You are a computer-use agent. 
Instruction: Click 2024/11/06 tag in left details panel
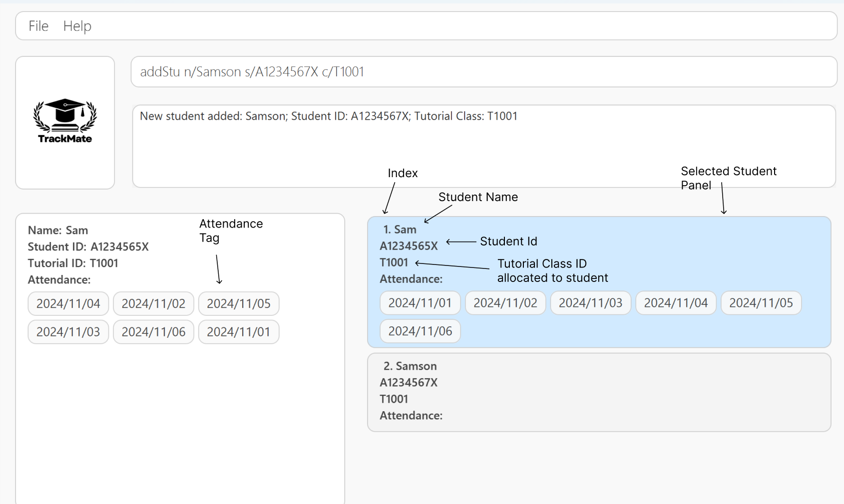[x=153, y=332]
